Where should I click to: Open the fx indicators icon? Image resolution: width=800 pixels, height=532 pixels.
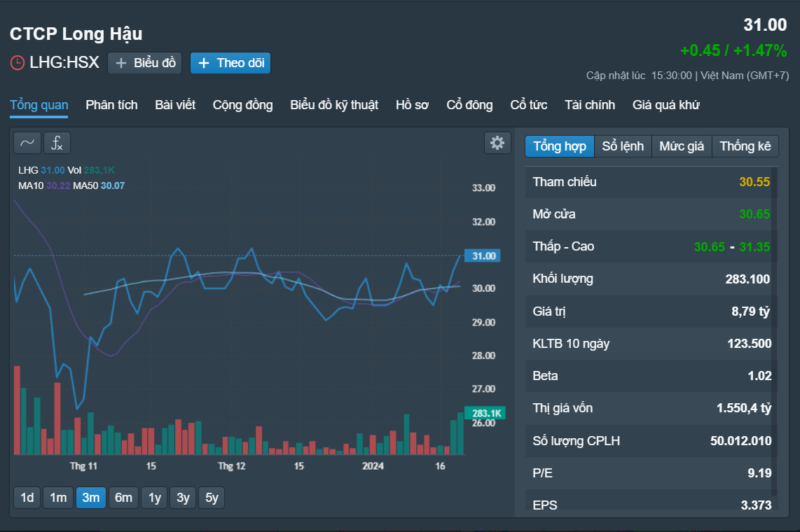click(57, 143)
